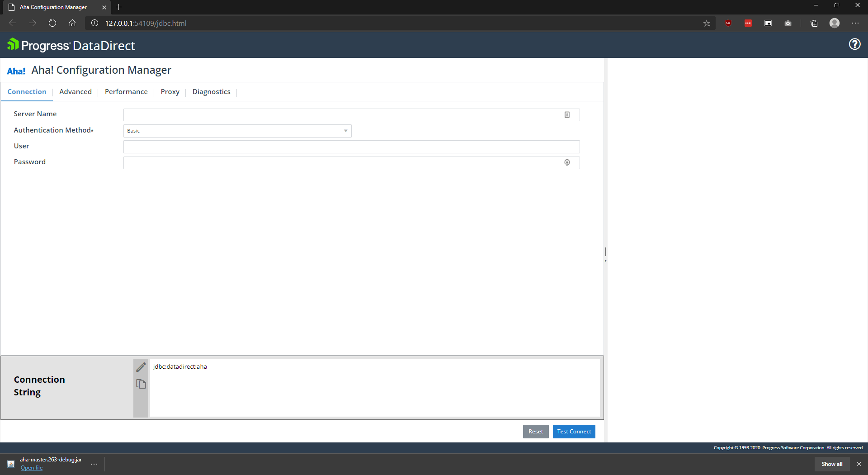Click the Aha! Configuration Manager heading
The width and height of the screenshot is (868, 475).
pos(101,70)
